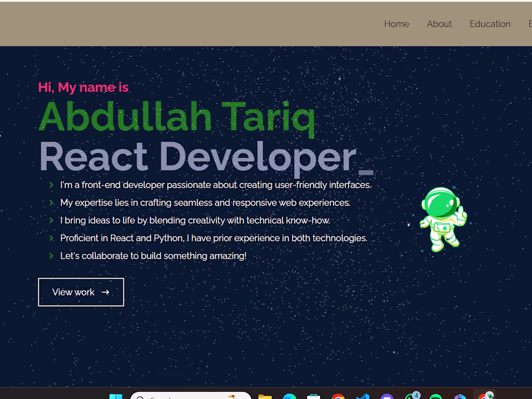Click chevron beside 'My expertise lies' line
Image resolution: width=532 pixels, height=399 pixels.
(x=51, y=203)
